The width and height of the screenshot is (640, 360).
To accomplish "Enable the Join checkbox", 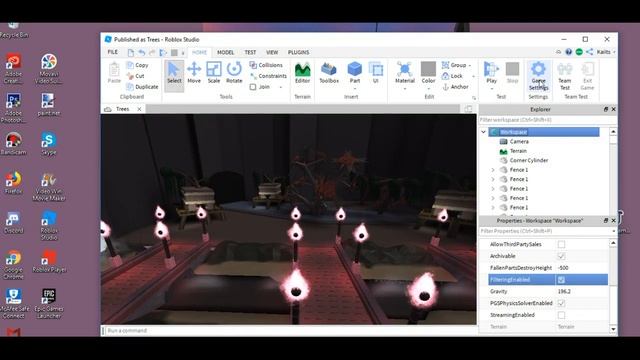I will pos(253,87).
